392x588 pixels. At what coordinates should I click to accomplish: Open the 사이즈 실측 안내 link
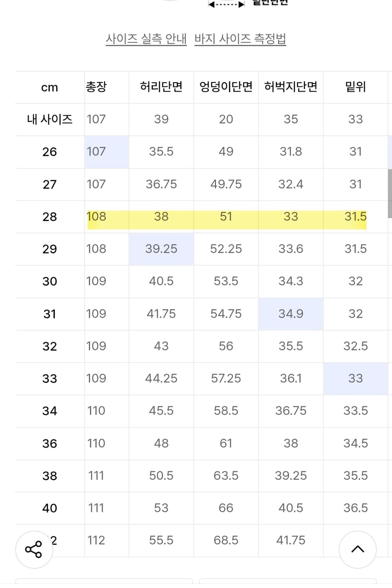point(146,39)
